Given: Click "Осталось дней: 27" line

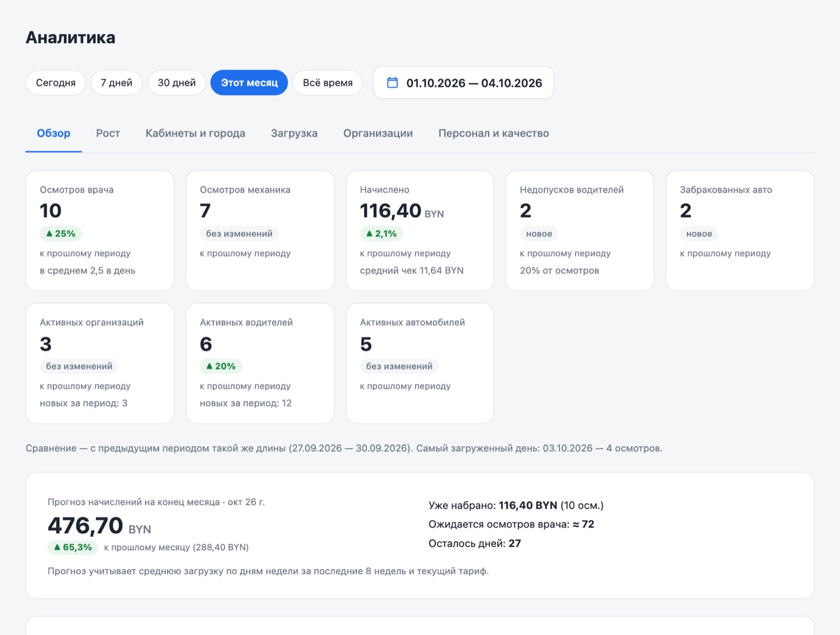Looking at the screenshot, I should pyautogui.click(x=475, y=543).
